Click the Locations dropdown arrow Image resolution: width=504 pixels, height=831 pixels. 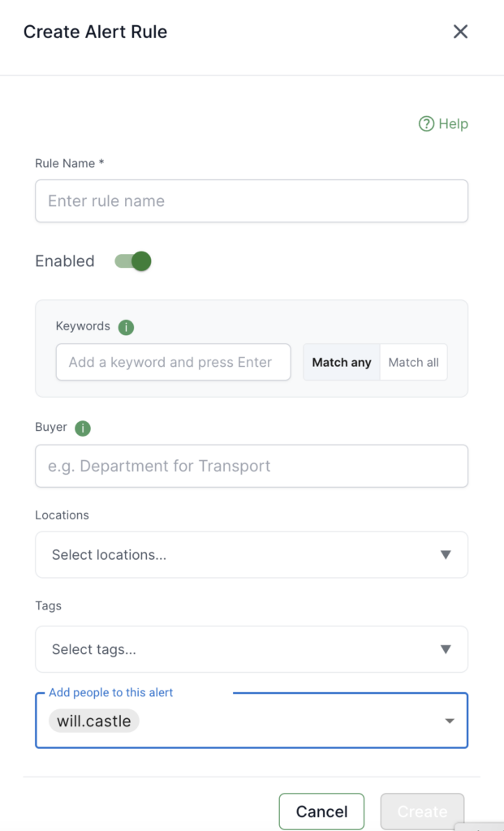tap(445, 555)
